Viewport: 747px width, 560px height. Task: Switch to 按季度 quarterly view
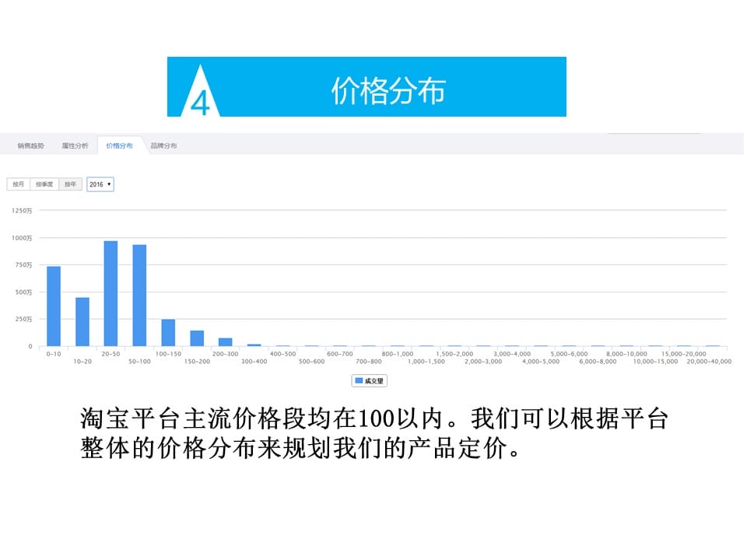44,184
